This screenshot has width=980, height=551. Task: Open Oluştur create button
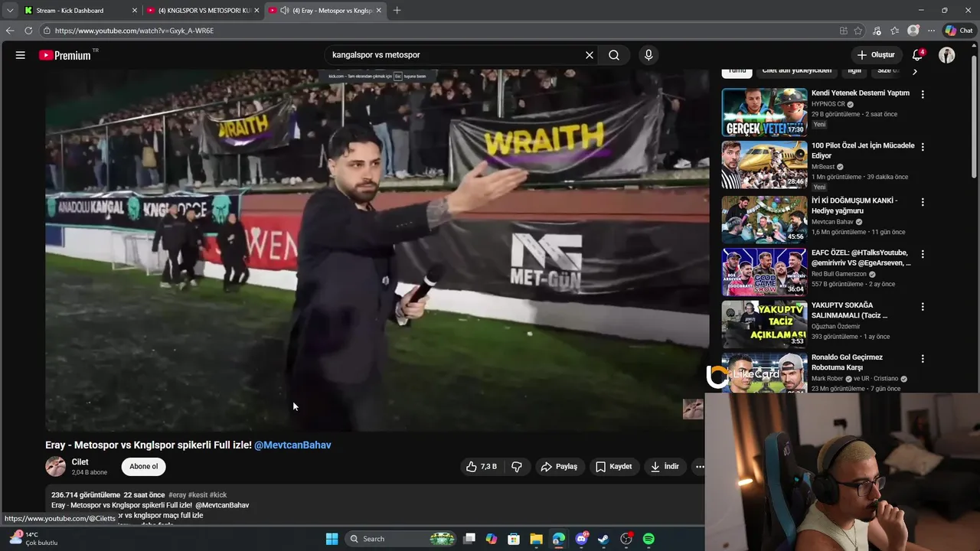pos(876,55)
